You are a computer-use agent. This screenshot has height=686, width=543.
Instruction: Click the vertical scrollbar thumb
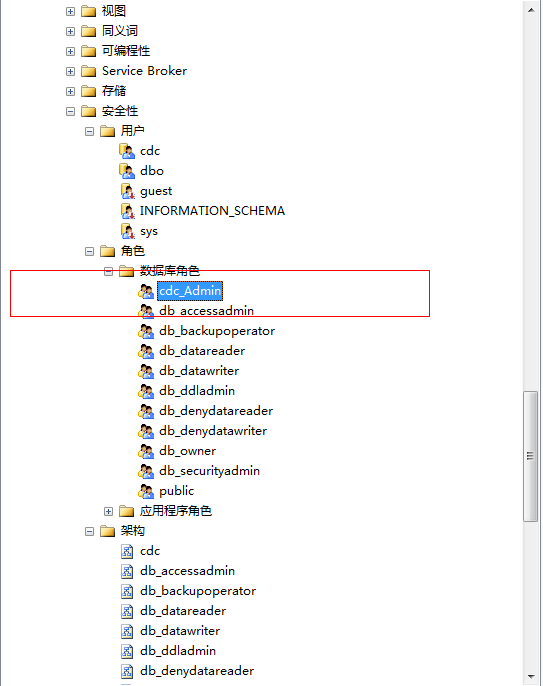click(531, 456)
